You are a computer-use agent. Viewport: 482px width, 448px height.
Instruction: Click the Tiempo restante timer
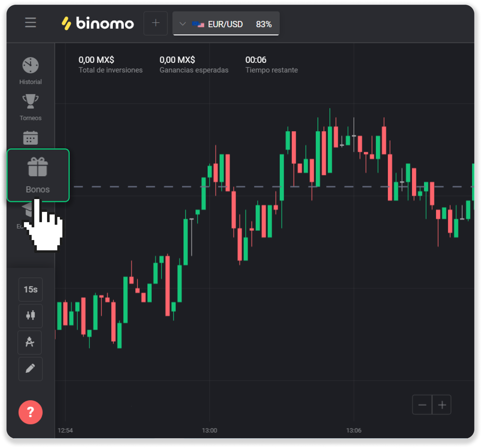point(256,60)
